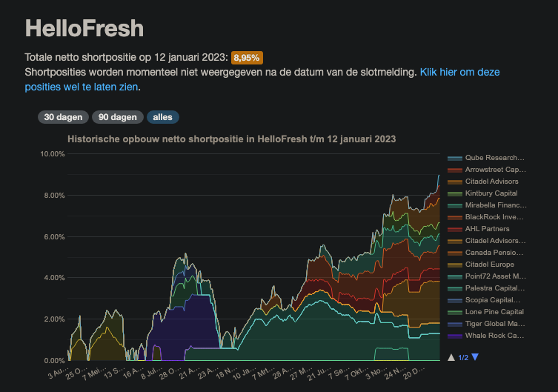This screenshot has width=558, height=392.
Task: Click the Tiger Global color swatch
Action: pos(454,324)
